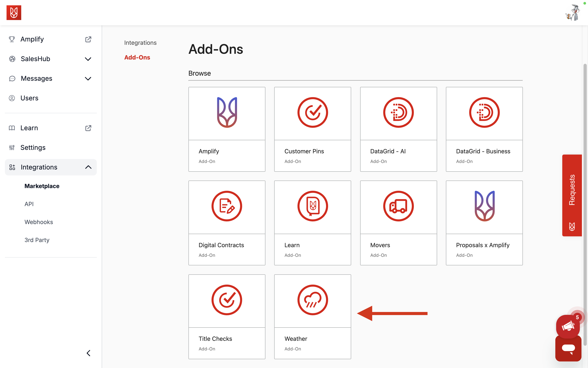Screen dimensions: 588x368
Task: Open the Proposals x Amplify card title
Action: coord(483,245)
